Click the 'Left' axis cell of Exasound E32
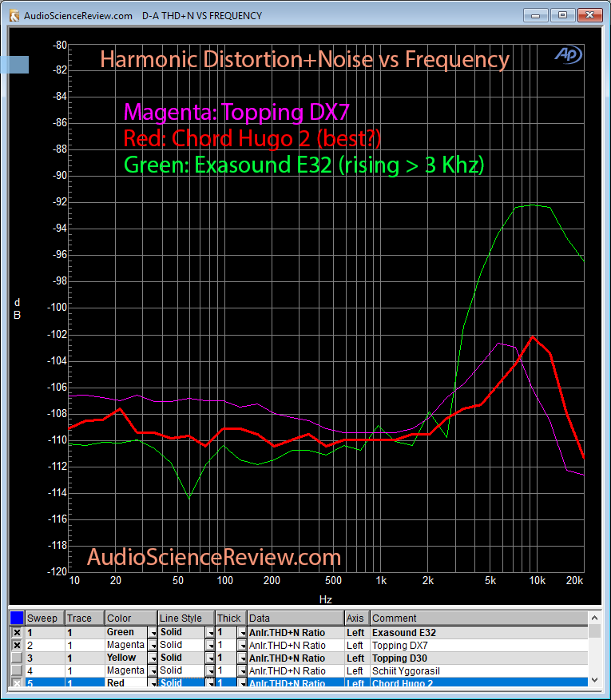Image resolution: width=611 pixels, height=700 pixels. 357,633
